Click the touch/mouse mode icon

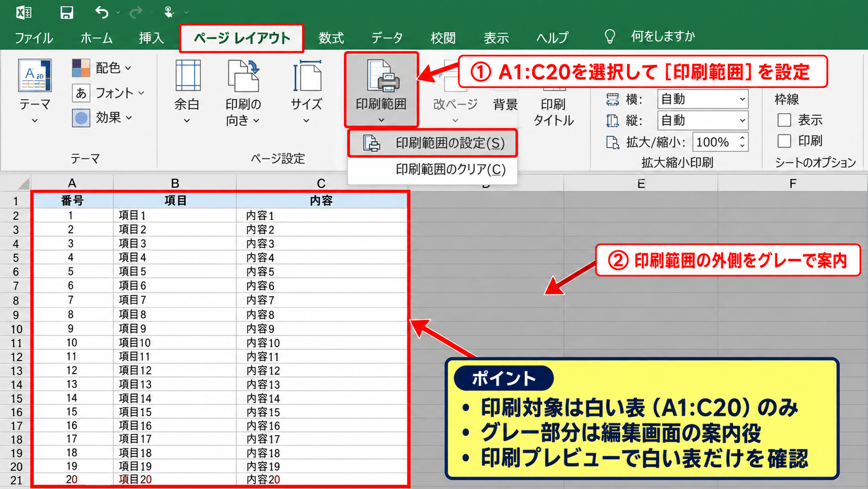pos(169,12)
